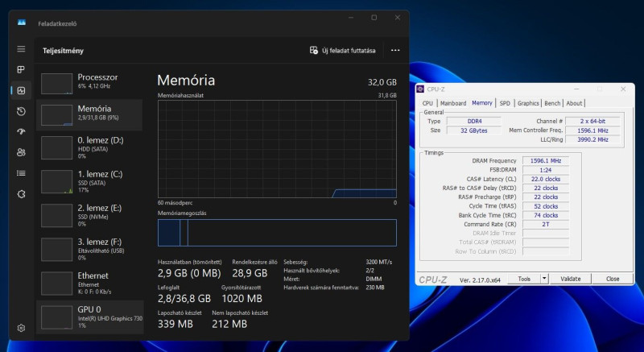
Task: Switch to the CPU tab in CPU-Z
Action: point(427,103)
